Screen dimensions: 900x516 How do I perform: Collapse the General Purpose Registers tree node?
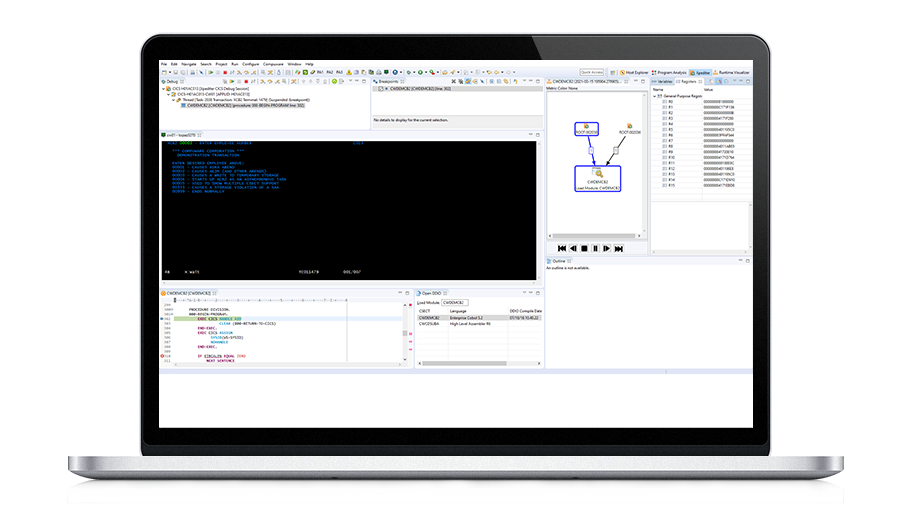656,95
